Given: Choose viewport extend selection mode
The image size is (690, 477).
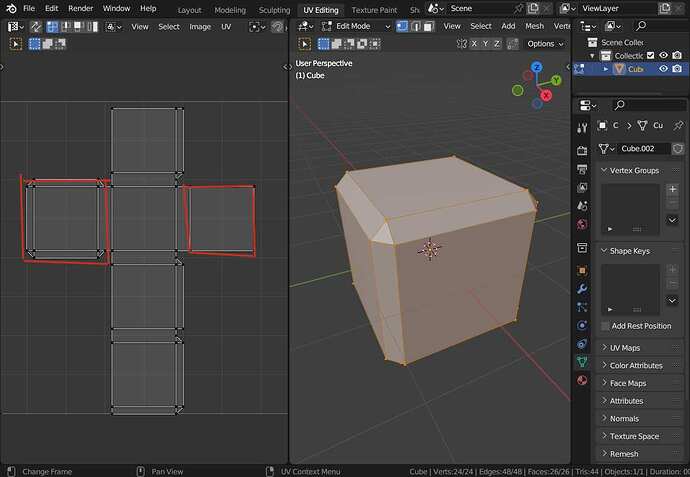Looking at the screenshot, I should [x=336, y=44].
